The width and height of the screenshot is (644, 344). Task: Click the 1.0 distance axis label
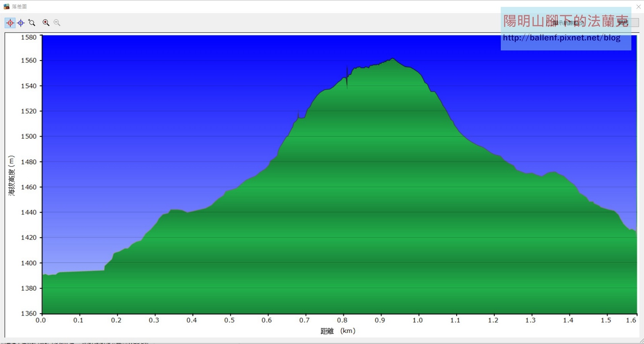pyautogui.click(x=417, y=320)
